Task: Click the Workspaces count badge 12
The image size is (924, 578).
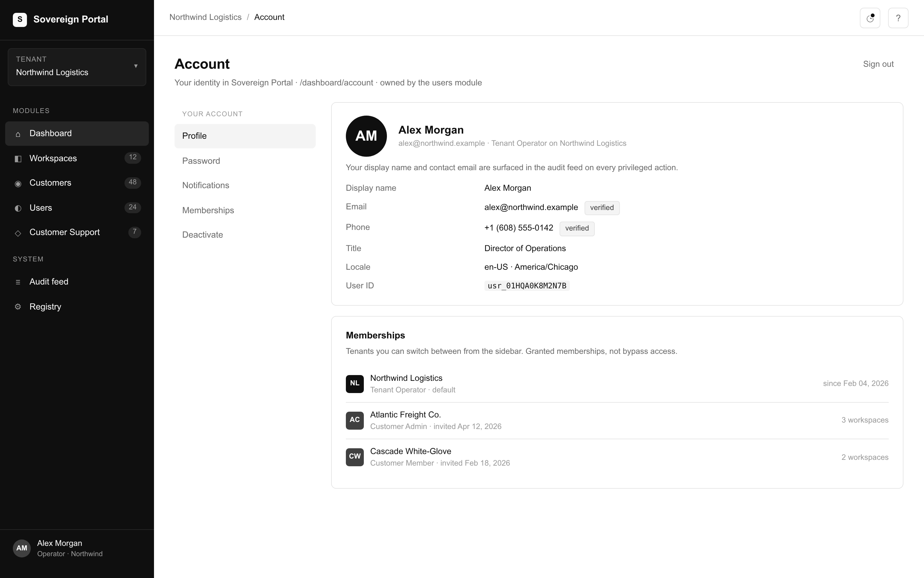Action: pyautogui.click(x=133, y=157)
